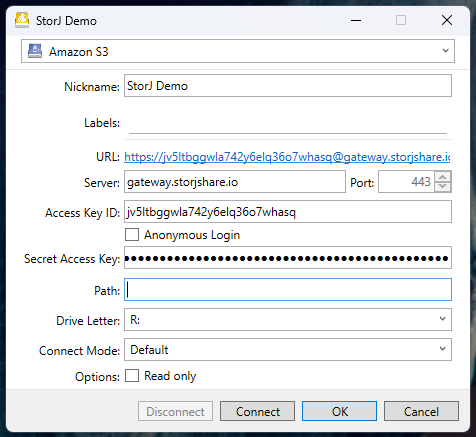Toggle the Read only option
Screen dimensions: 476x437
tap(132, 376)
